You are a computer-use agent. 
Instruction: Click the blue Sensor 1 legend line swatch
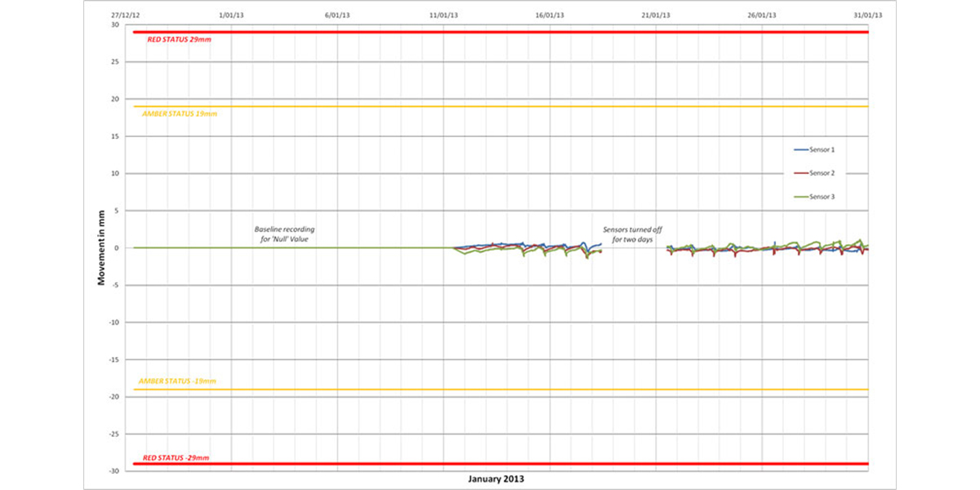(x=800, y=149)
